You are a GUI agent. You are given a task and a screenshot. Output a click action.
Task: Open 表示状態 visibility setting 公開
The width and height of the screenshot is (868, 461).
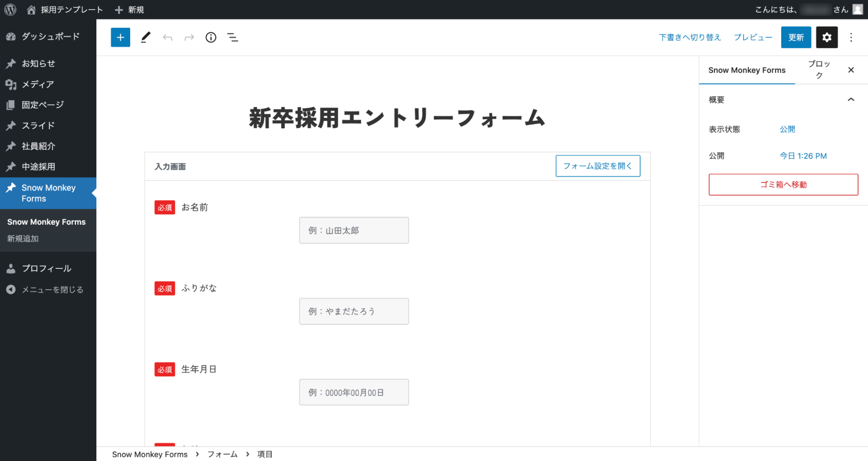[x=787, y=129]
